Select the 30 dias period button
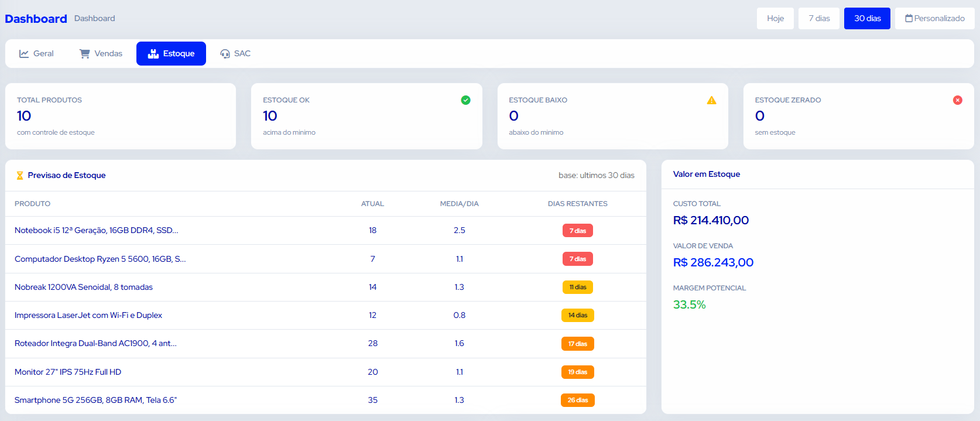980x421 pixels. 867,18
